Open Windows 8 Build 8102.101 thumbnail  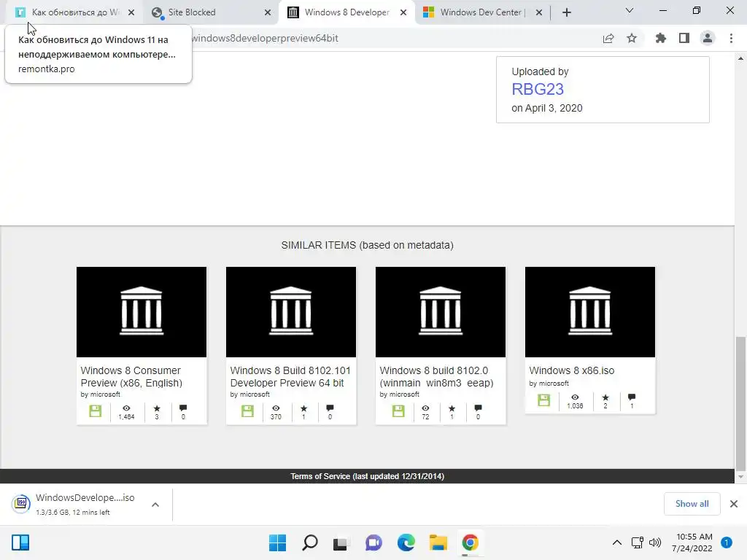coord(291,312)
